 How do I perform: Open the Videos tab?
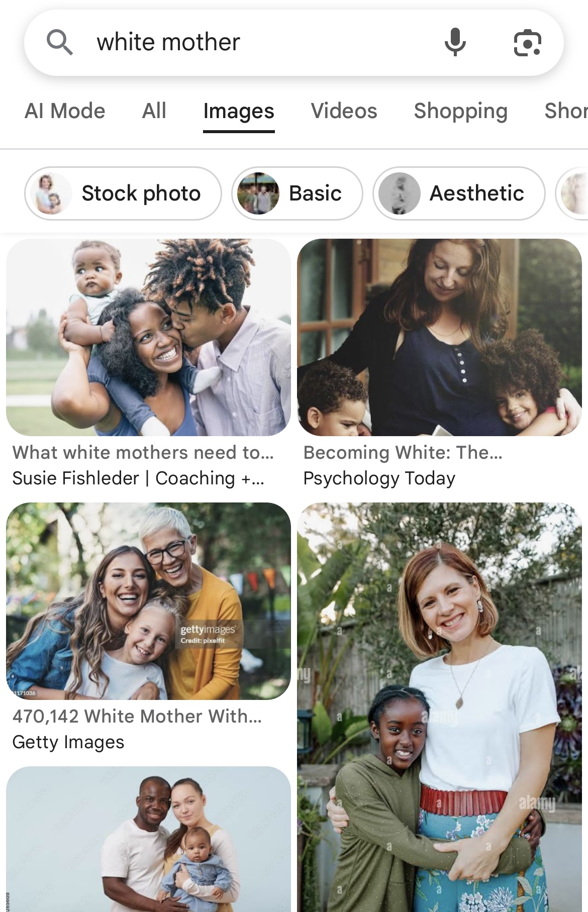coord(344,111)
